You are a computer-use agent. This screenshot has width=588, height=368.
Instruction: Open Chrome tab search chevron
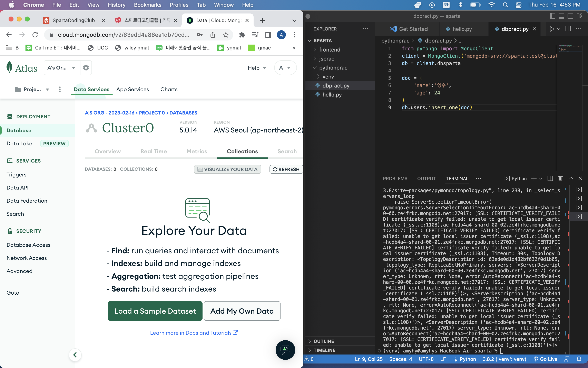pos(294,20)
